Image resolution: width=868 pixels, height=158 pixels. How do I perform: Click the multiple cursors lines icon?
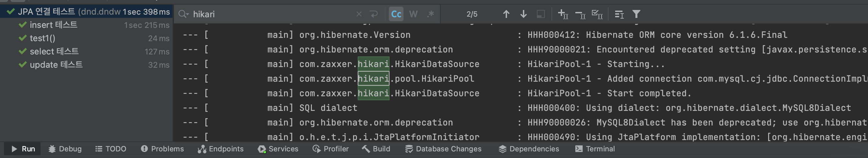tap(619, 14)
